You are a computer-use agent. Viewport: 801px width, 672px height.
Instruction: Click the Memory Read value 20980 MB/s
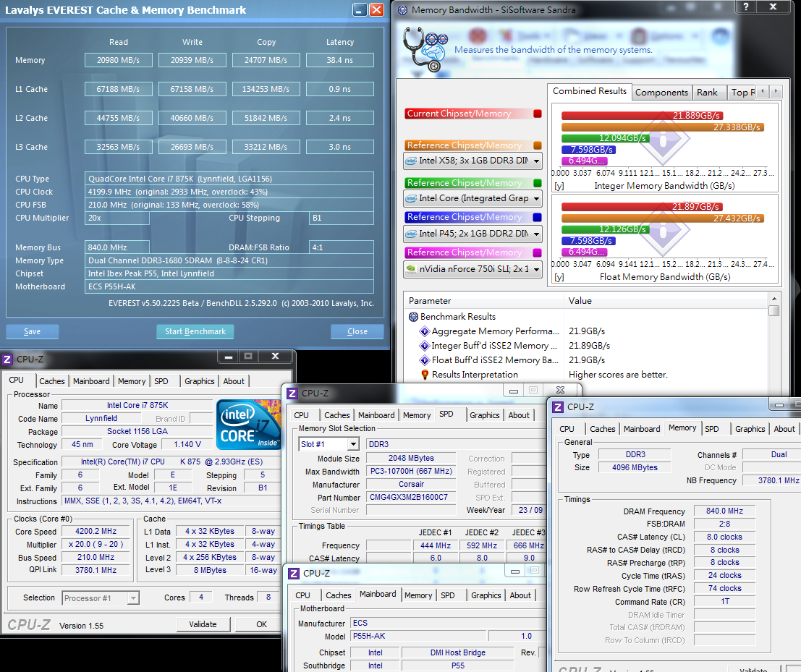[x=119, y=60]
